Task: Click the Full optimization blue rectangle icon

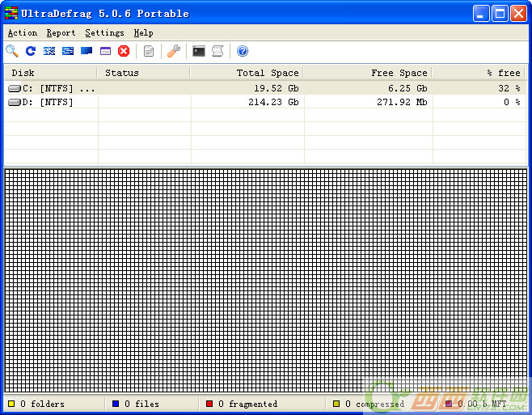Action: [87, 51]
